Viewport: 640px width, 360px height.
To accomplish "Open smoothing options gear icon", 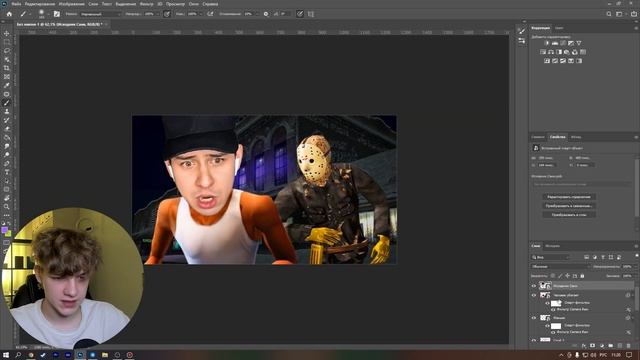I will pos(266,14).
